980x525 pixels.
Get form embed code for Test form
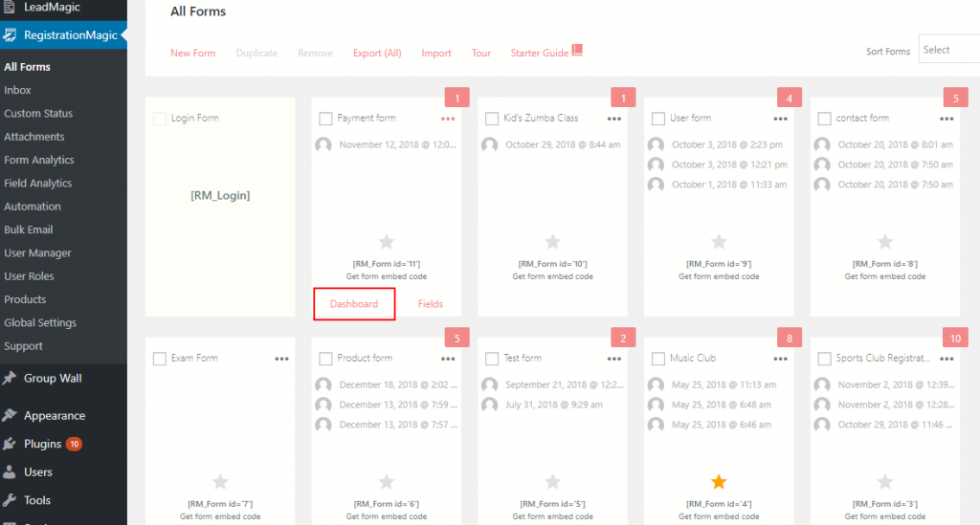[x=552, y=516]
